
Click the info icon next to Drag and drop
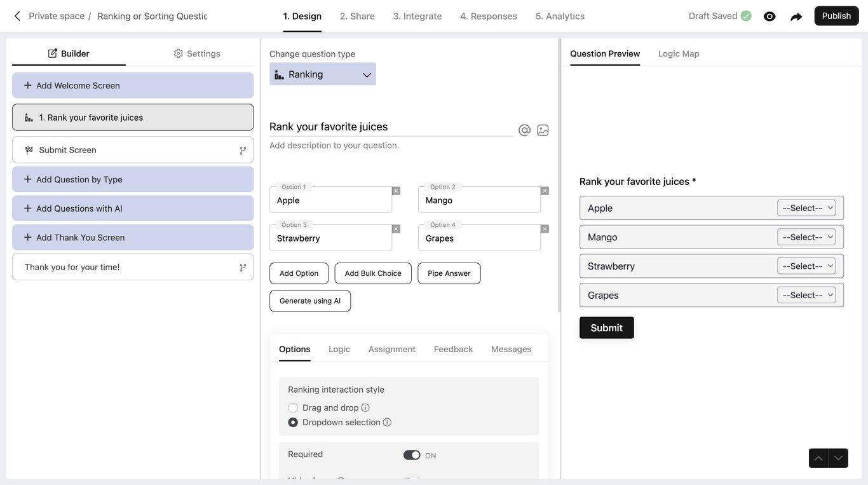365,408
